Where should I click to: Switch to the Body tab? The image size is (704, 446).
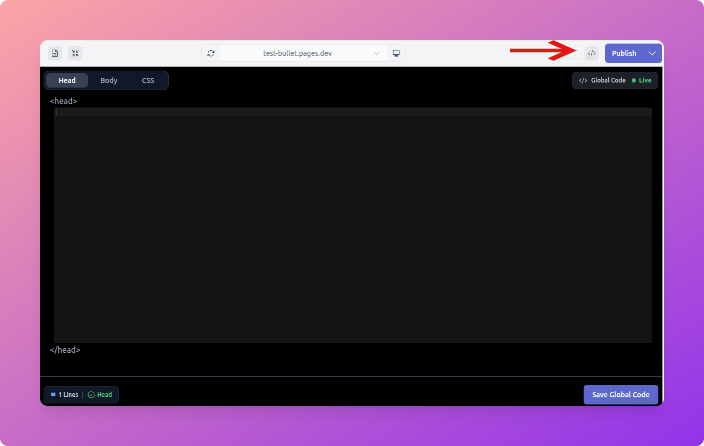108,80
